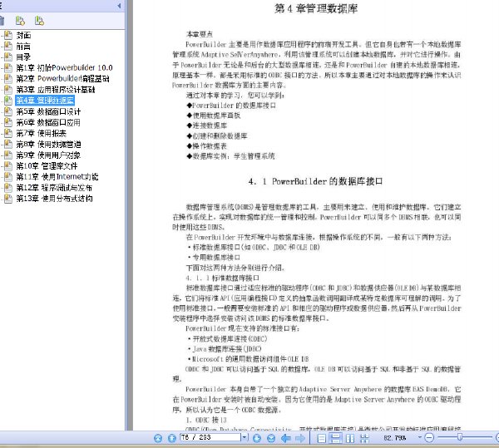
Task: Select 第13章 使用分布式结构 bookmark
Action: click(x=54, y=199)
